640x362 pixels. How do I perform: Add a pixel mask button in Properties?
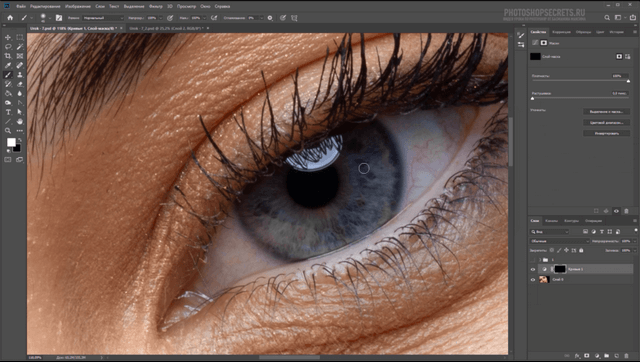619,56
